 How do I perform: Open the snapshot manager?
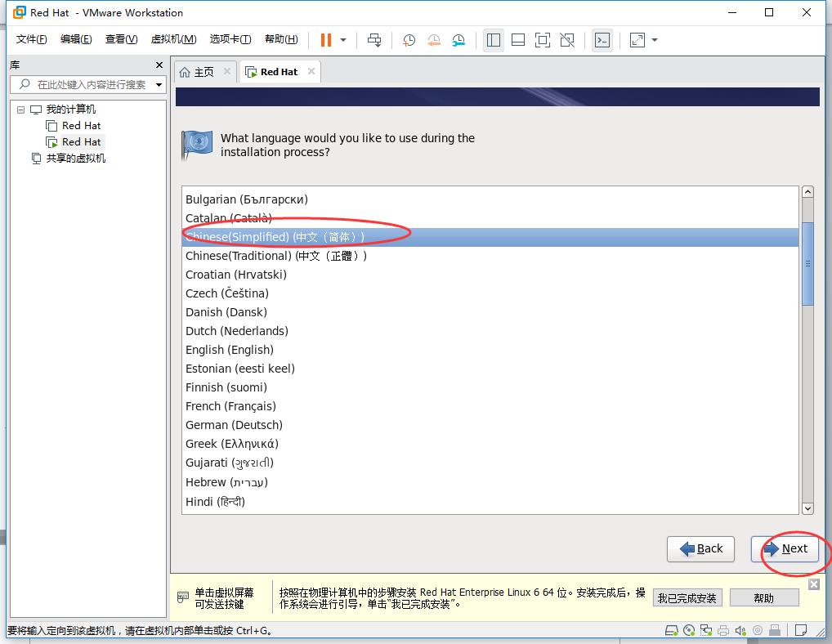pyautogui.click(x=458, y=40)
